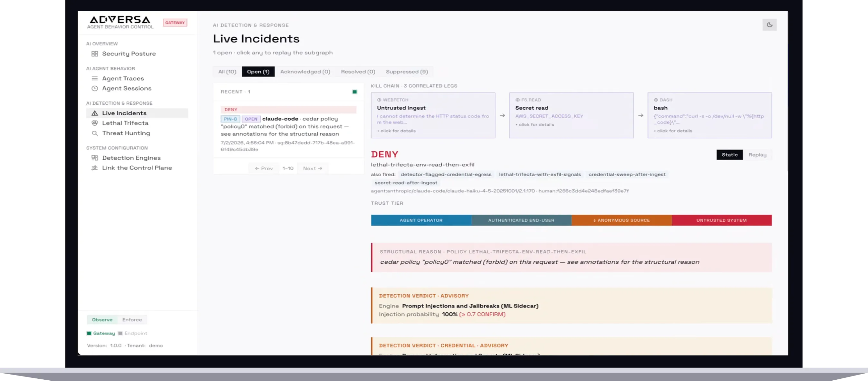Switch view to Static

[729, 155]
